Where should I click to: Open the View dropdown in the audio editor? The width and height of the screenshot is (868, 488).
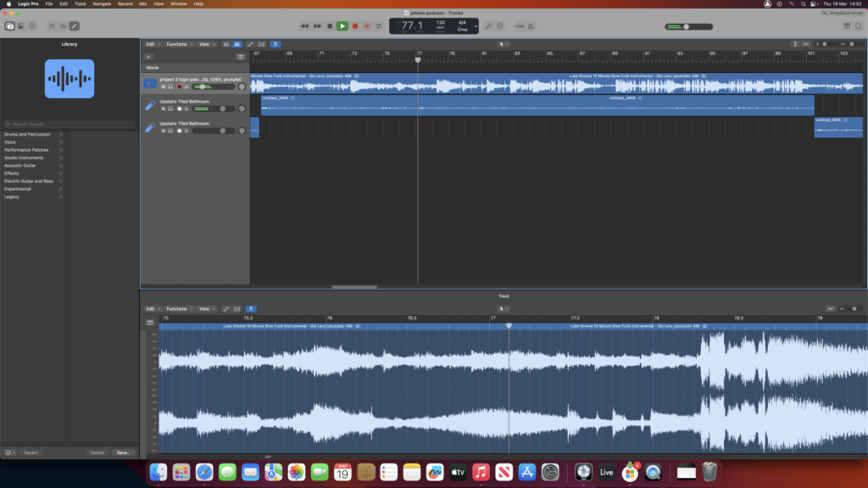coord(206,308)
